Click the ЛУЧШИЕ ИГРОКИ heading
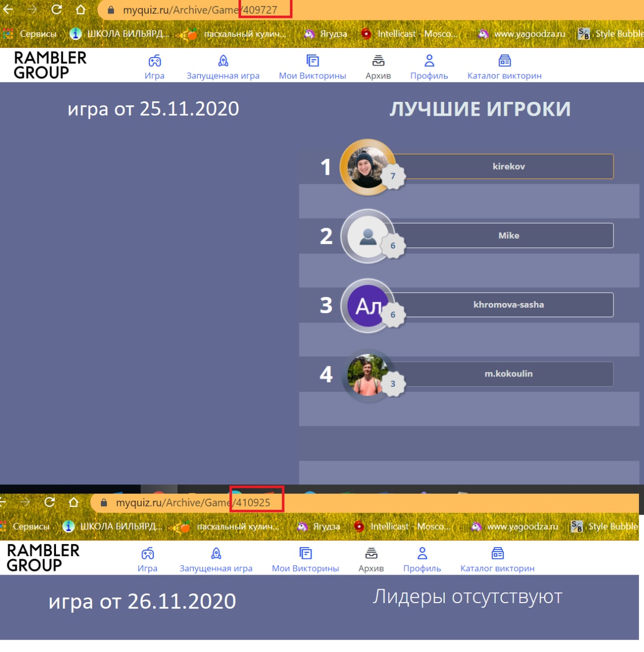Image resolution: width=644 pixels, height=652 pixels. [x=480, y=109]
